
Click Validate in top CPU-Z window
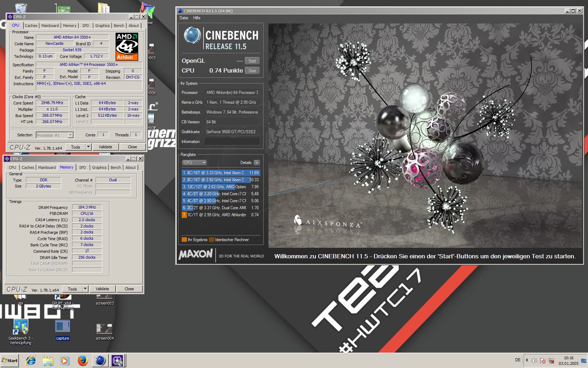(x=105, y=147)
